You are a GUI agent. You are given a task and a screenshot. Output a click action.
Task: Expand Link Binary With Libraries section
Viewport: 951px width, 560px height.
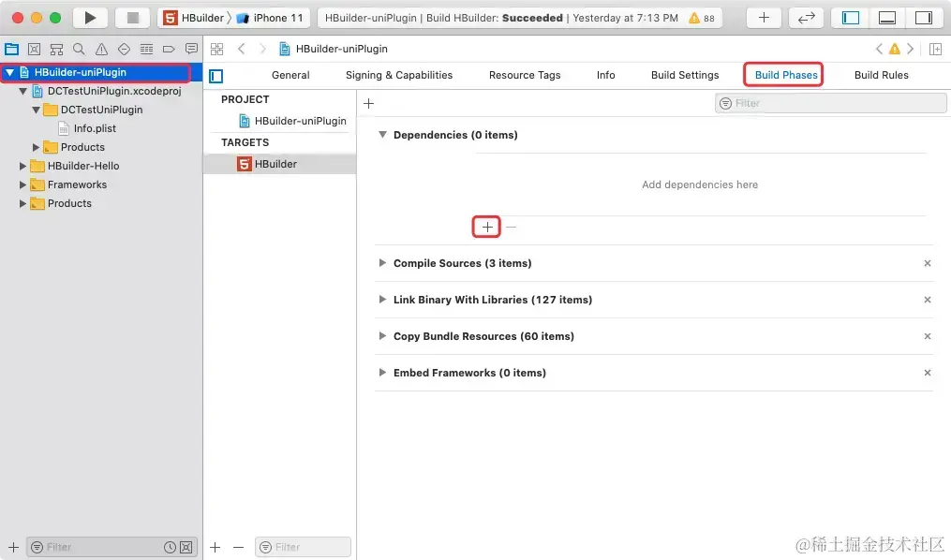point(382,300)
